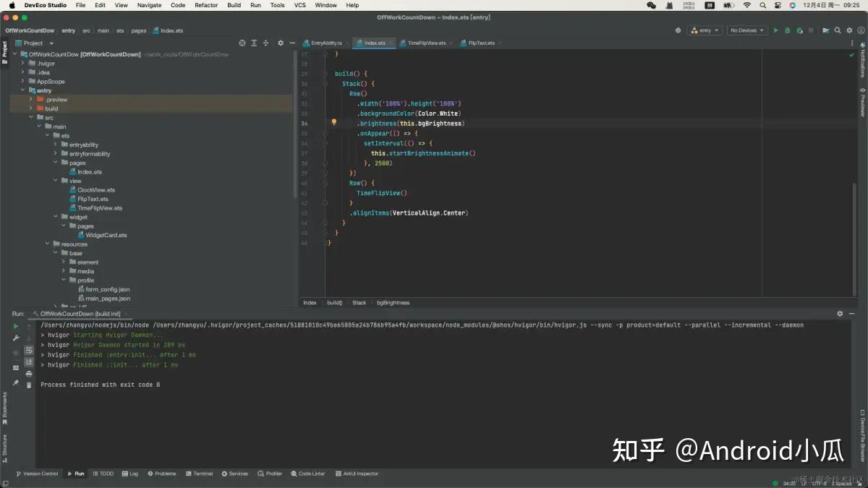The image size is (868, 488).
Task: Start debugging with the debug icon
Action: (788, 30)
